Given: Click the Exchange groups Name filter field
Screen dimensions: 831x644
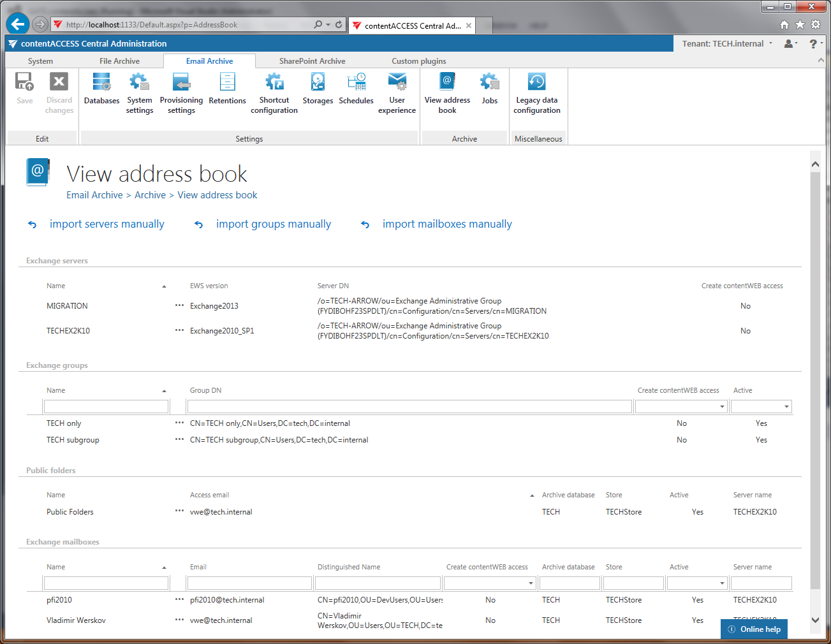Looking at the screenshot, I should pyautogui.click(x=106, y=406).
